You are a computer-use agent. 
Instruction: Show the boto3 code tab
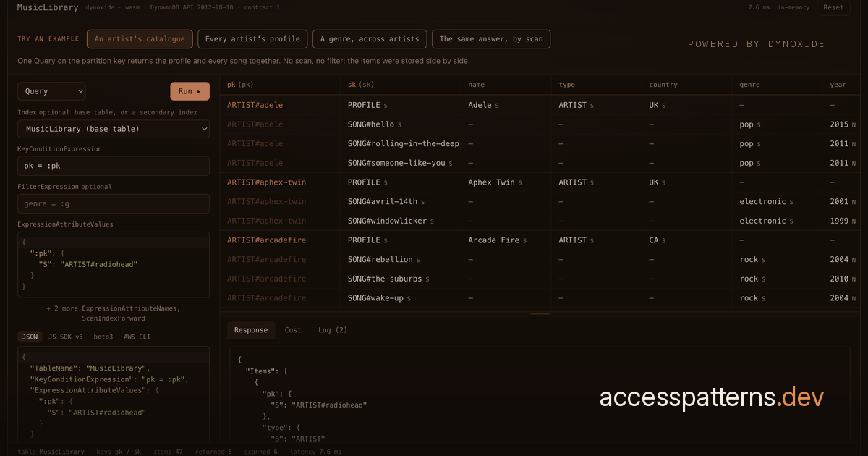click(x=103, y=337)
